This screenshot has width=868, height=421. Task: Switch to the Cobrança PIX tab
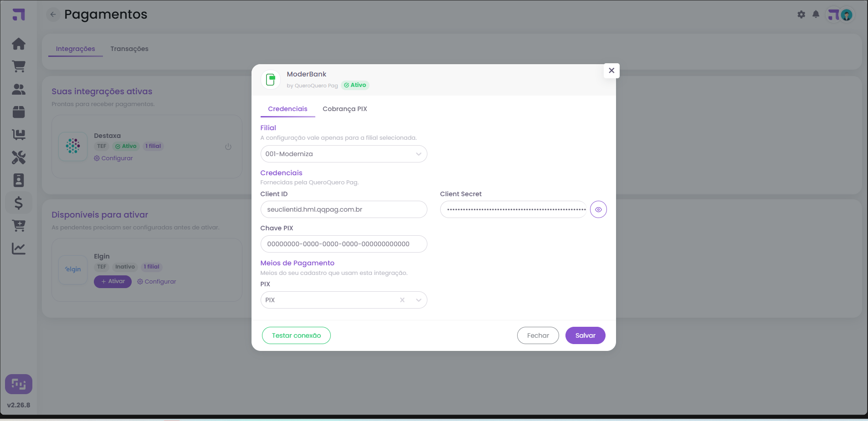point(345,109)
